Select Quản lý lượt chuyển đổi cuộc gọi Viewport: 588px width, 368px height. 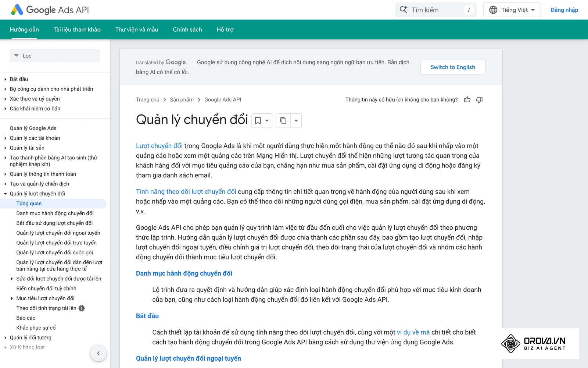click(x=54, y=252)
